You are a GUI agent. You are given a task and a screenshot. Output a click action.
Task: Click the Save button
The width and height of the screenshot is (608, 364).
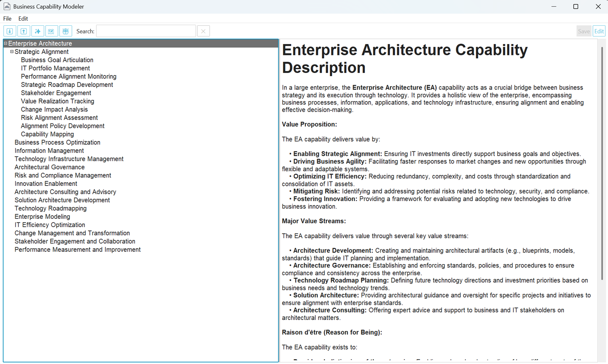583,31
